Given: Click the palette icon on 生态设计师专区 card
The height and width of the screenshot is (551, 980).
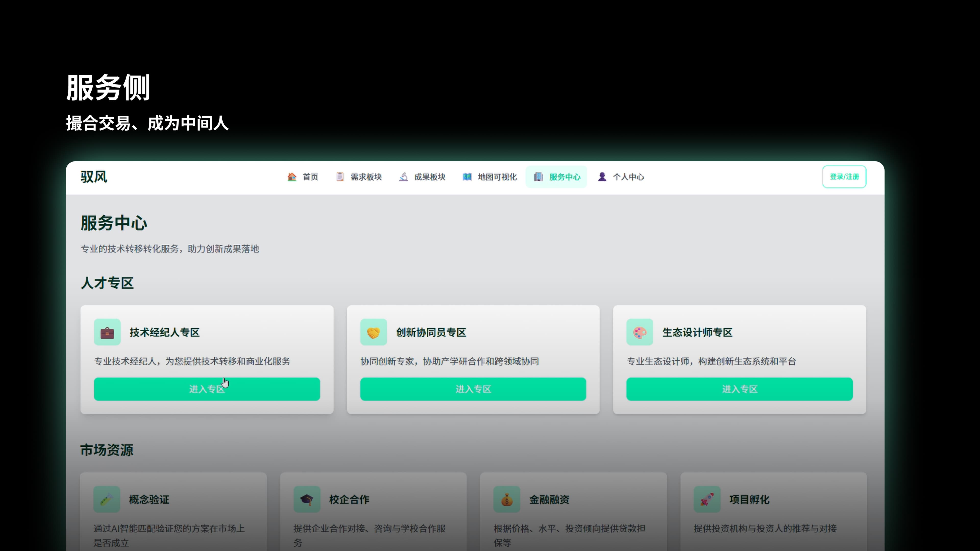Looking at the screenshot, I should pyautogui.click(x=640, y=332).
